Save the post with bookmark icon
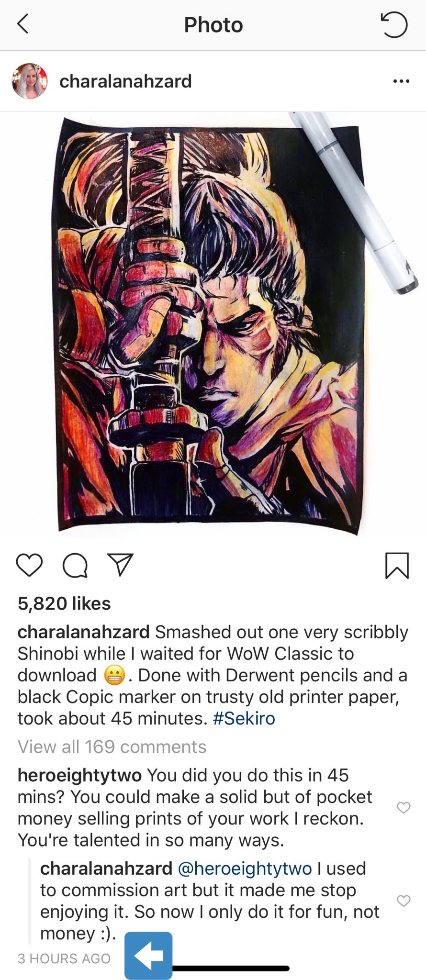426x980 pixels. click(x=397, y=566)
